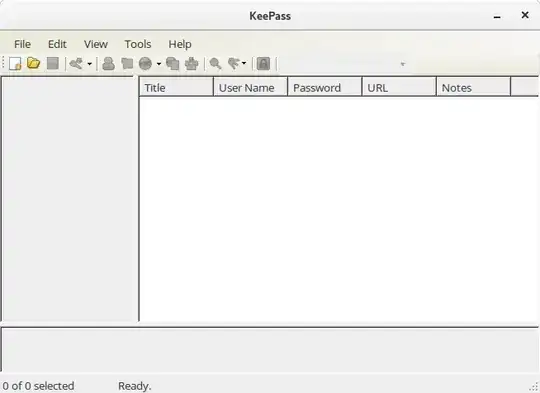Click the Copy Password toolbar icon
The image size is (540, 393).
pos(127,64)
